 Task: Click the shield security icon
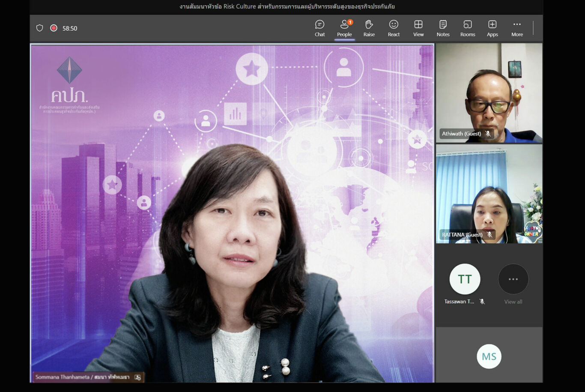click(39, 28)
